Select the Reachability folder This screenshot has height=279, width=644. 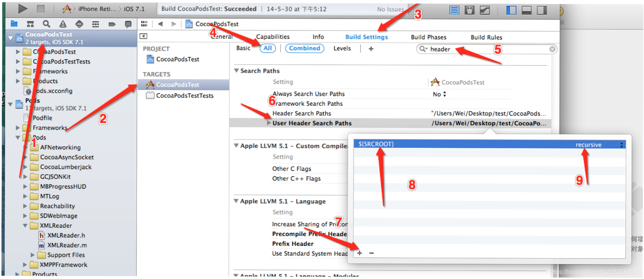pos(52,206)
